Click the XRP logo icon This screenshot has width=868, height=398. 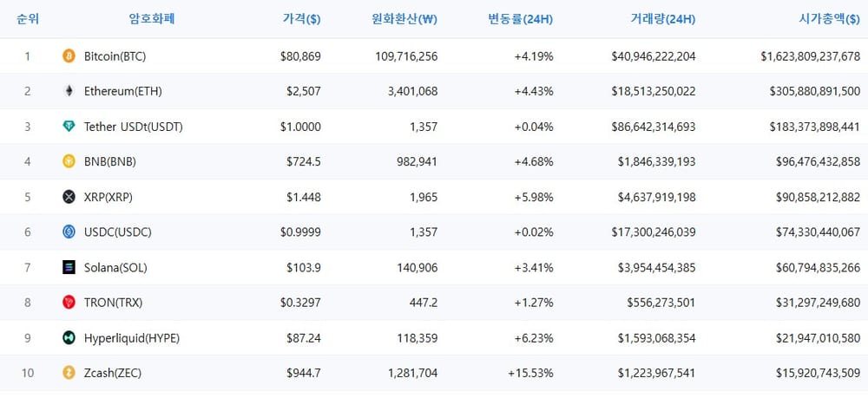(69, 197)
